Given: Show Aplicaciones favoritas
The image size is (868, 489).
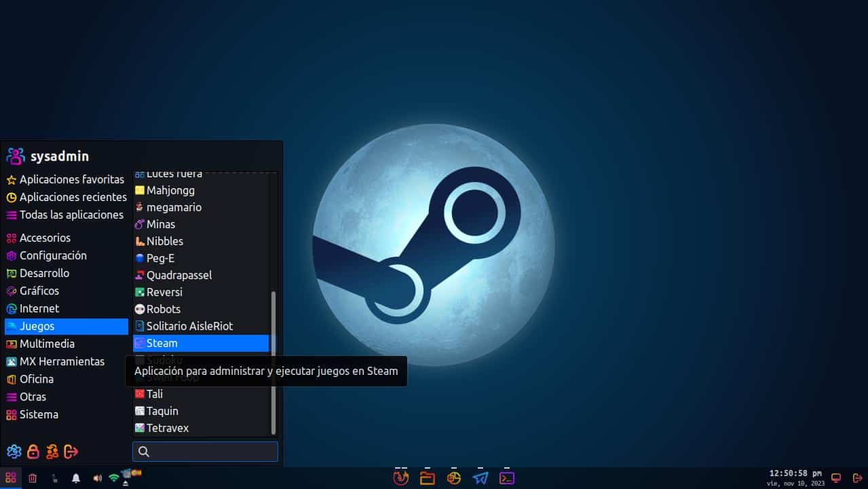Looking at the screenshot, I should pos(66,179).
